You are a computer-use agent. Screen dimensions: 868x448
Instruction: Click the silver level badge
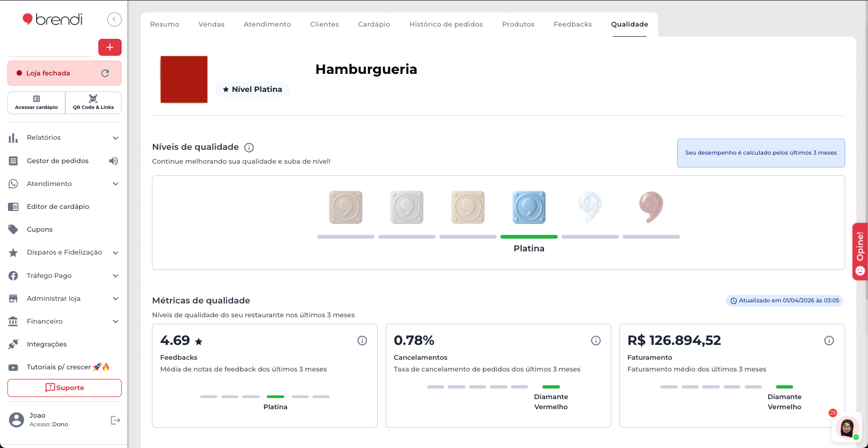(x=407, y=207)
